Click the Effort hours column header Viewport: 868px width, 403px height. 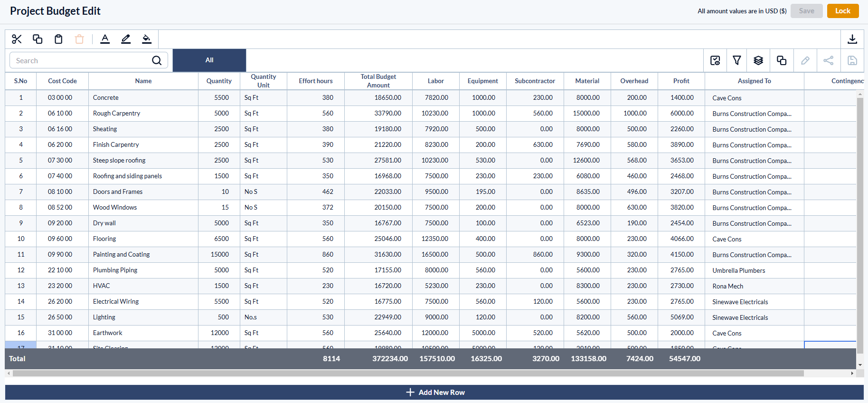tap(316, 81)
